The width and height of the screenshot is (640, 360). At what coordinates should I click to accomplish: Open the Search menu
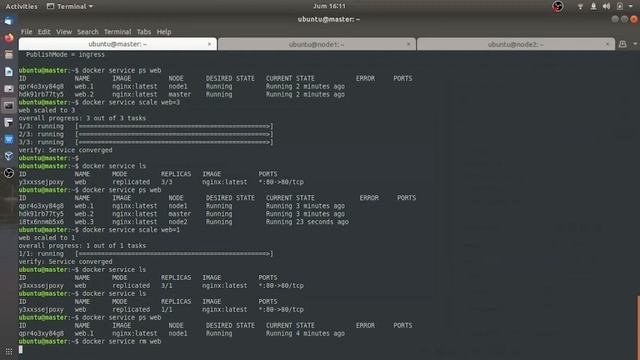coord(88,32)
